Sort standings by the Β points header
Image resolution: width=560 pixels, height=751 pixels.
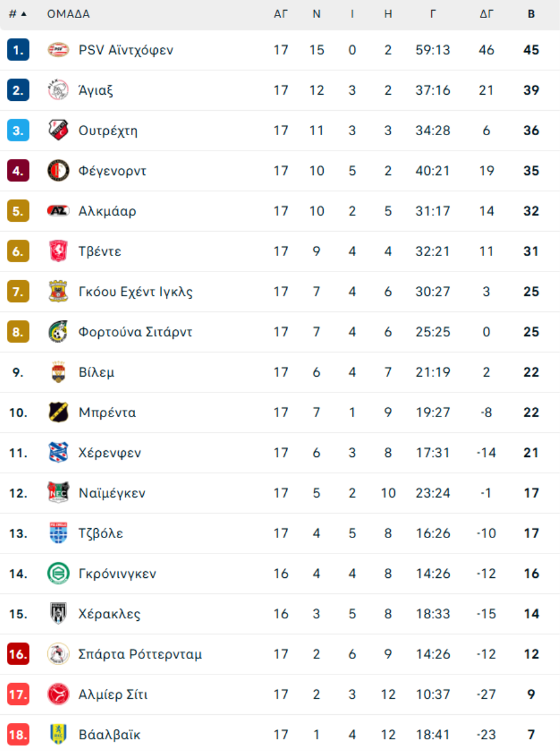[x=531, y=14]
